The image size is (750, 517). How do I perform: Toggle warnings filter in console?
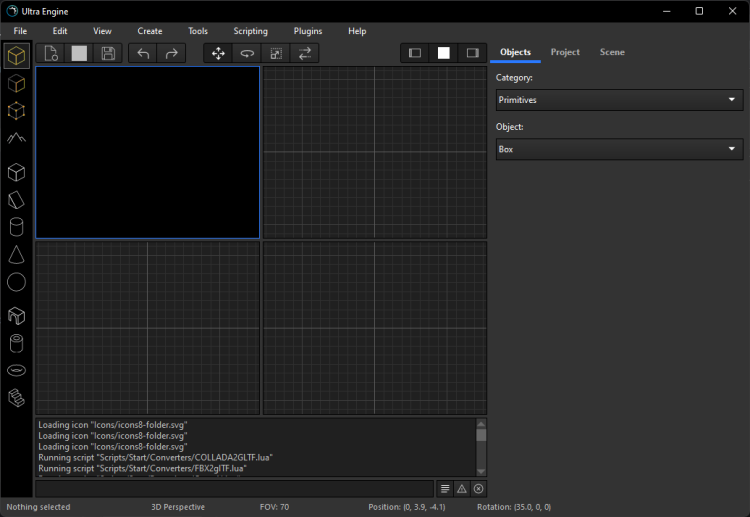[x=461, y=488]
